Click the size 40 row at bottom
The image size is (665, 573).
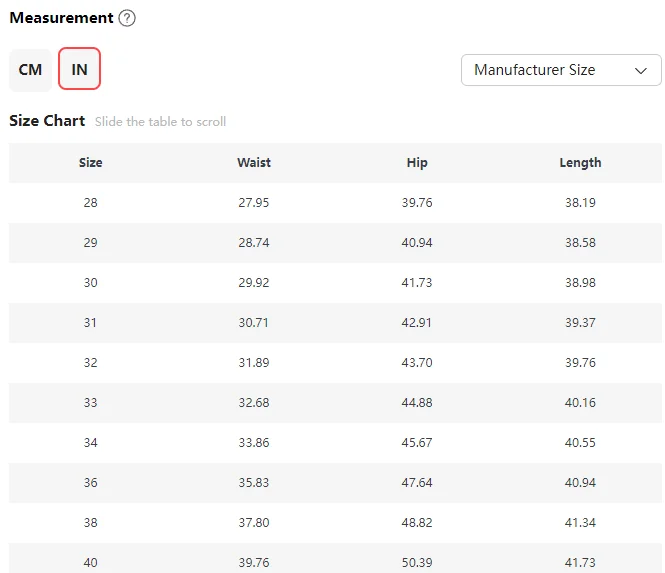click(91, 562)
